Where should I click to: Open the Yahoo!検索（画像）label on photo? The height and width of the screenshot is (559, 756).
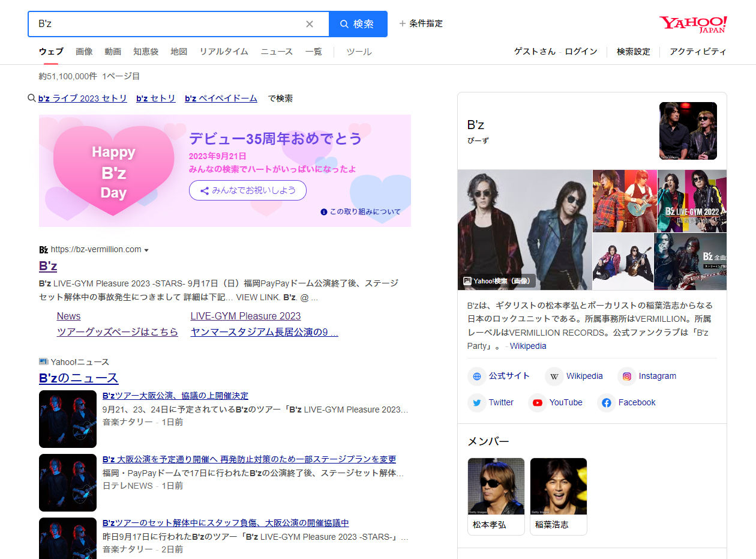497,280
